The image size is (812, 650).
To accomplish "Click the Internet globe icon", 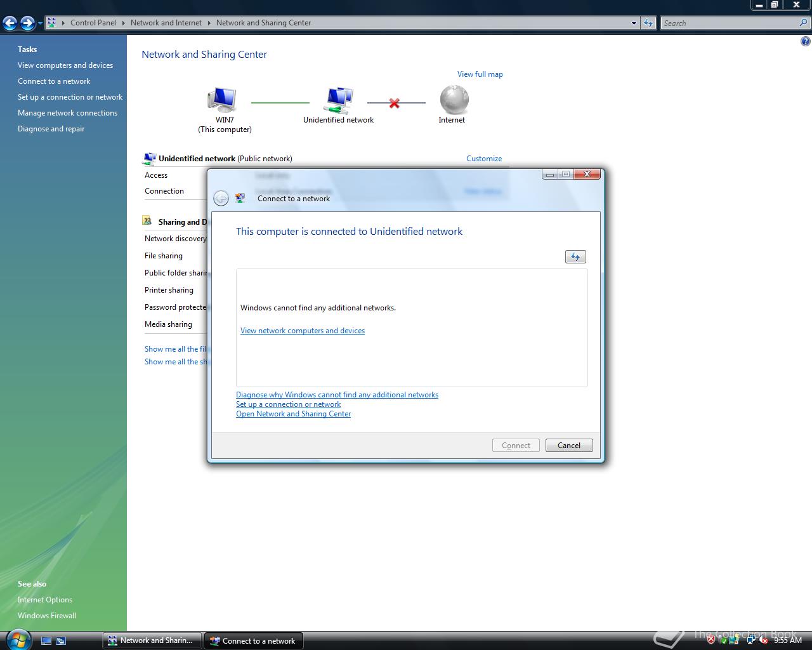I will tap(454, 99).
